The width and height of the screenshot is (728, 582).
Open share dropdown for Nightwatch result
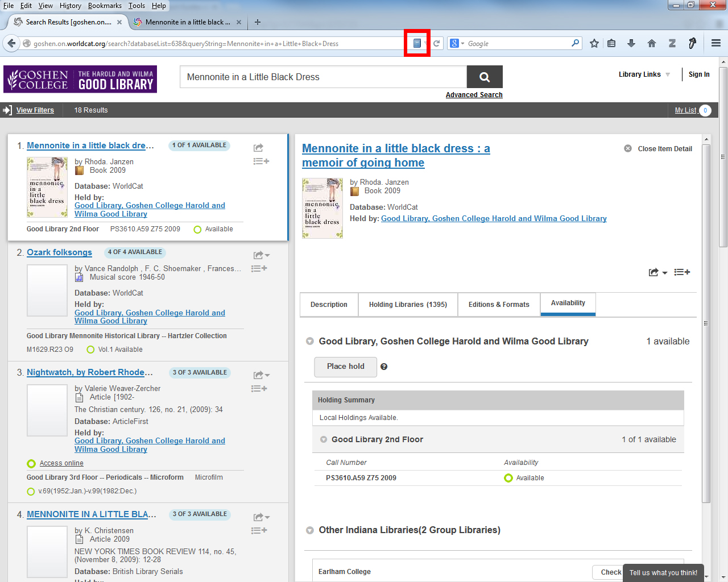click(x=262, y=375)
